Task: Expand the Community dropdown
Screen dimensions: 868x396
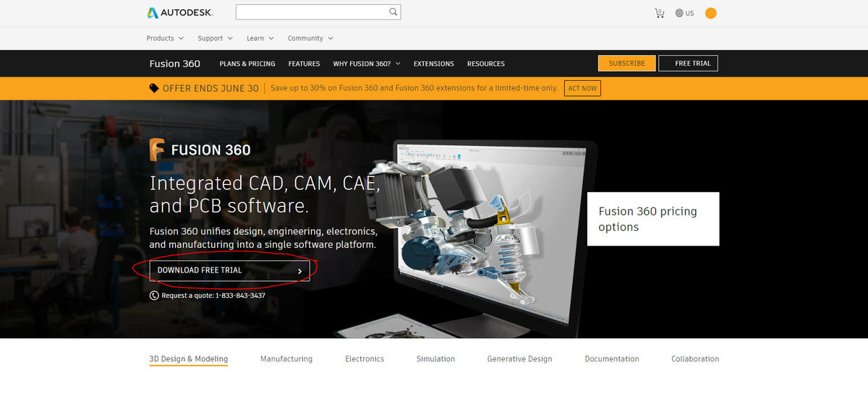Action: (310, 38)
